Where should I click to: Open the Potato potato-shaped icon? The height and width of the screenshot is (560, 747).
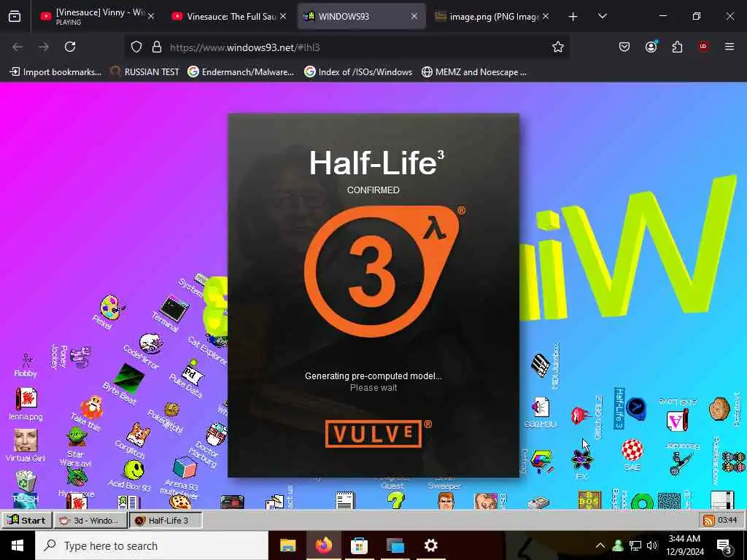tap(719, 408)
